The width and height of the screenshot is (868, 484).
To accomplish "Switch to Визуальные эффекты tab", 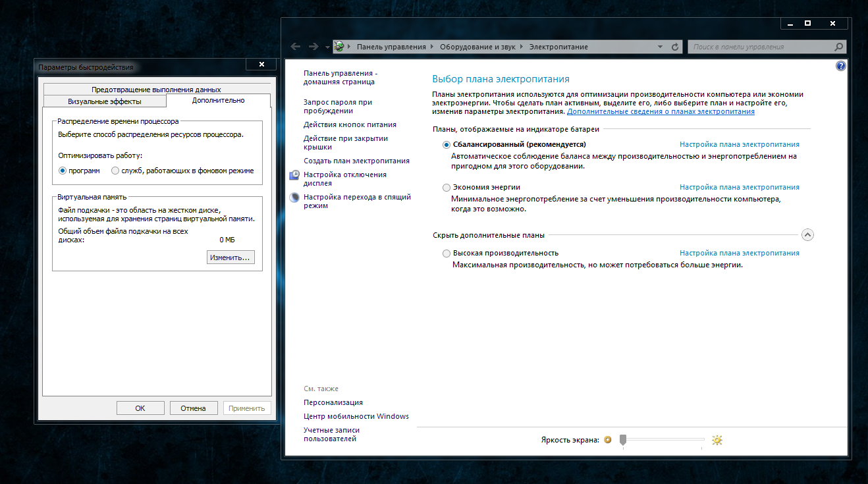I will click(105, 101).
